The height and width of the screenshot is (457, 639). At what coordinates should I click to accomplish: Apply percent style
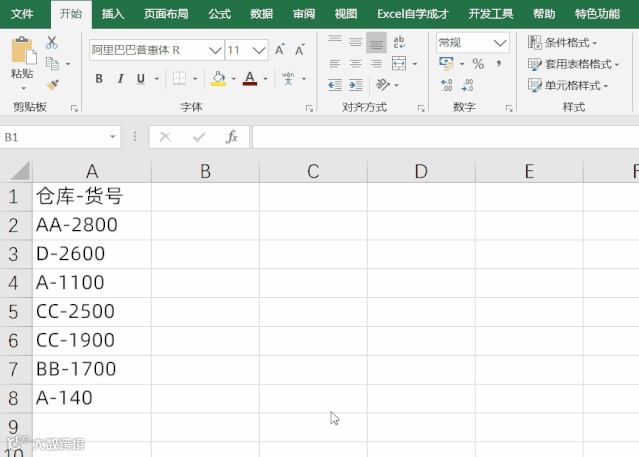(x=478, y=64)
